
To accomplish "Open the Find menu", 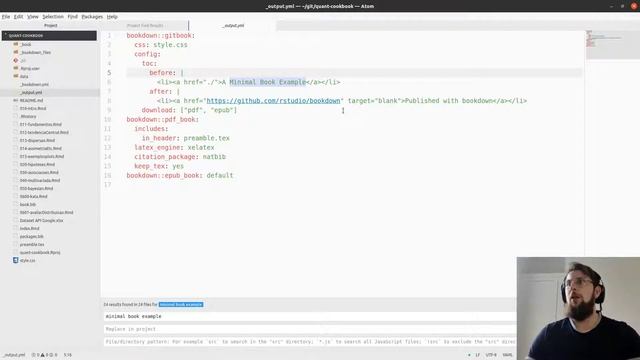I will [x=73, y=17].
